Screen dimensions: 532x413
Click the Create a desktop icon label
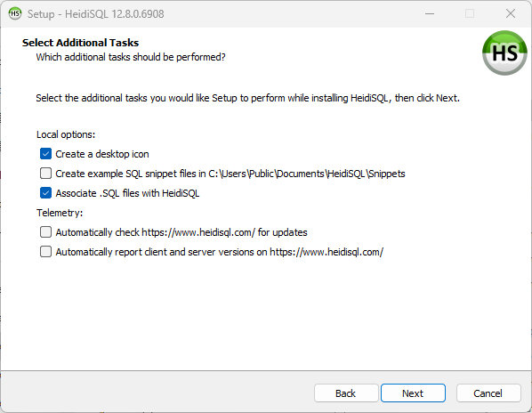tap(102, 154)
